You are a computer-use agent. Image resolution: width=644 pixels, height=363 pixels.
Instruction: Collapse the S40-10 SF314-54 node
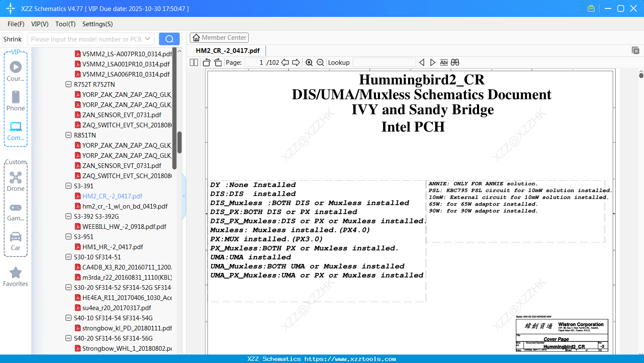69,318
